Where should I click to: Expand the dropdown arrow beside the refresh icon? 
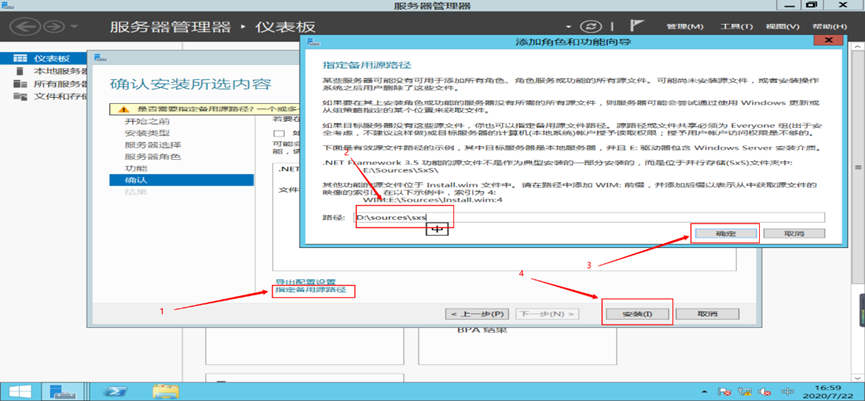click(569, 26)
